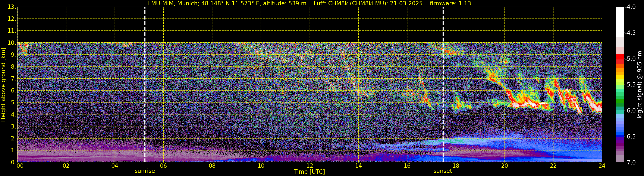Click the 'Height above ground [km]' axis title
Viewport: 644px width, 176px height.
(3, 85)
